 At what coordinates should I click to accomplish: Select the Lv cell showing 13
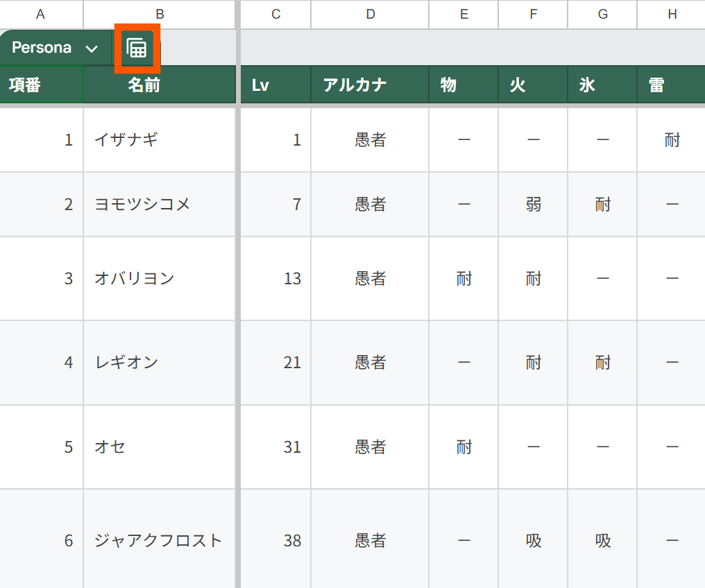point(275,278)
